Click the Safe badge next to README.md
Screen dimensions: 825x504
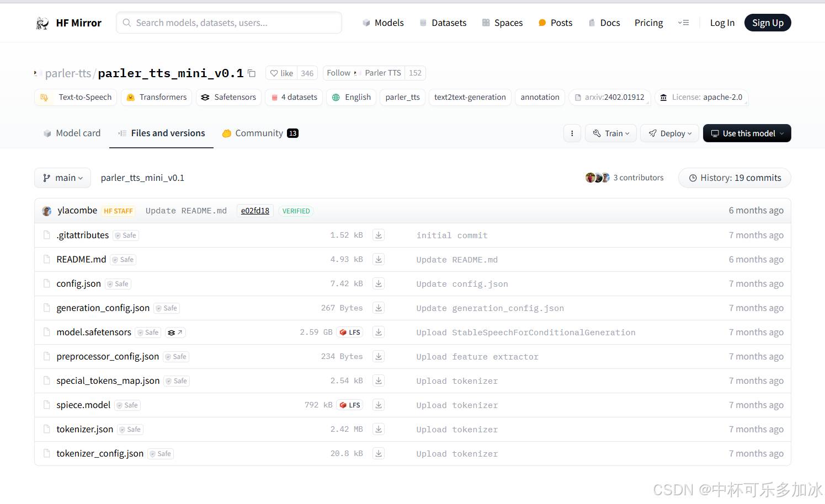click(123, 260)
